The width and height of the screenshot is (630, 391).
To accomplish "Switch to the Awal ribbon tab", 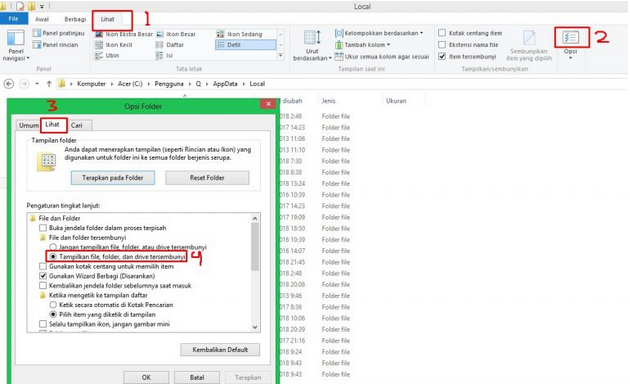I will [42, 19].
